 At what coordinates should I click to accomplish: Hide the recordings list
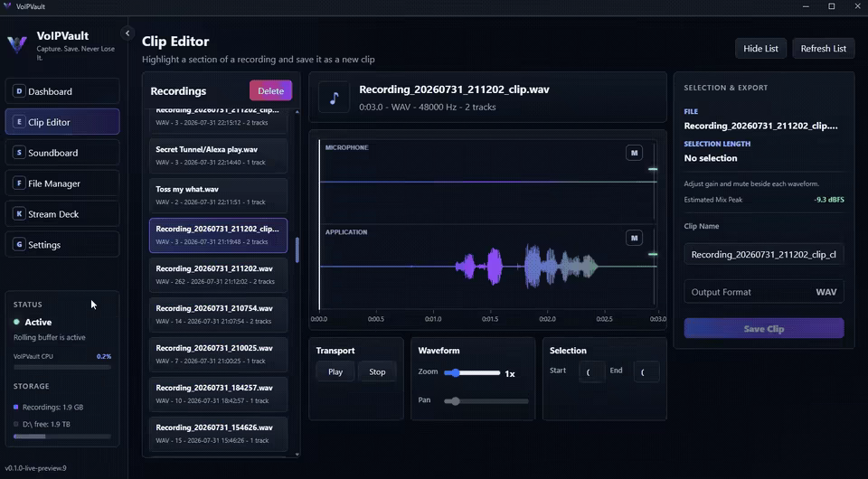click(760, 48)
